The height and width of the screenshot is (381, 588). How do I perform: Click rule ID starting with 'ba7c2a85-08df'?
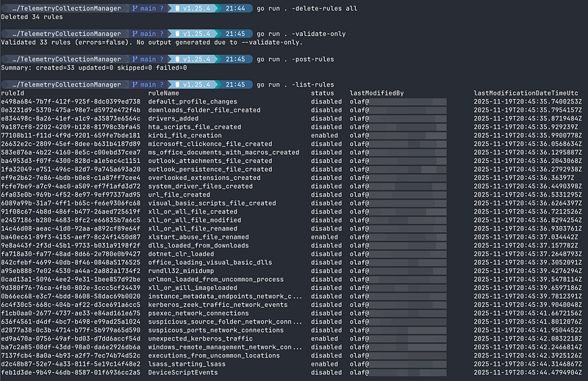tap(71, 347)
